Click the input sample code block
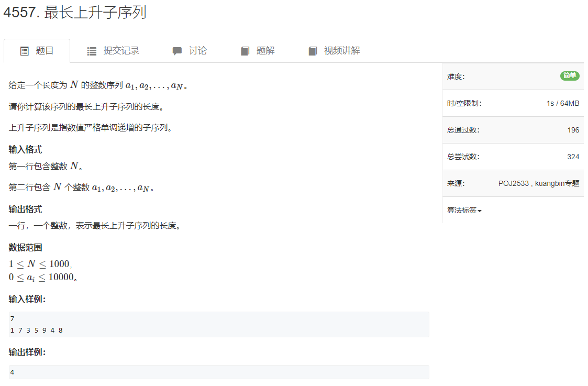This screenshot has height=386, width=588. click(219, 325)
